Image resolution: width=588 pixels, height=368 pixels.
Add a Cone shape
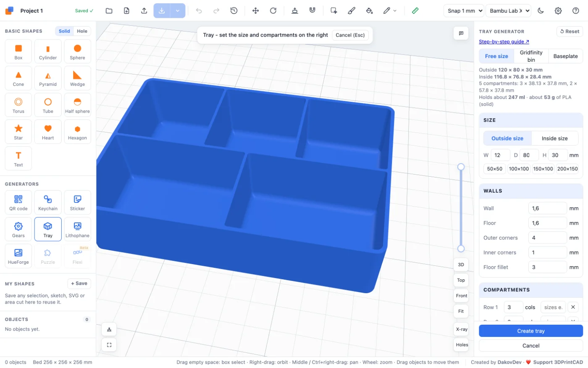(x=18, y=79)
